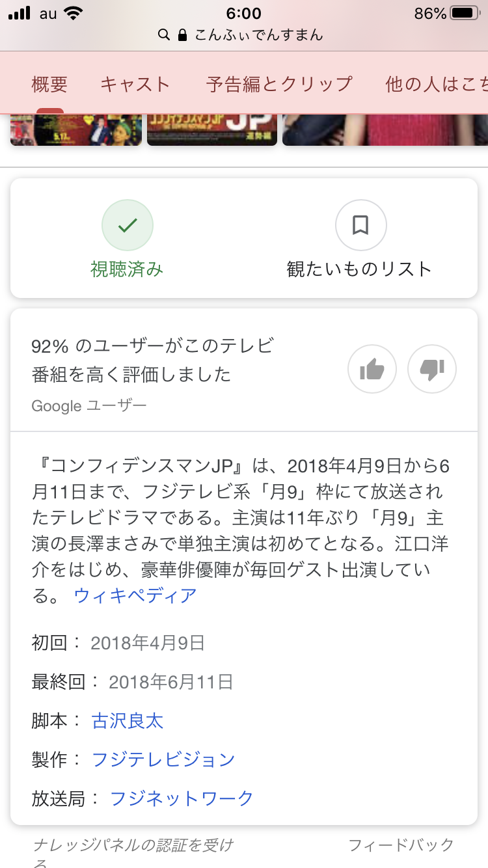
Task: Tap the search magnifier icon in address bar
Action: (164, 34)
